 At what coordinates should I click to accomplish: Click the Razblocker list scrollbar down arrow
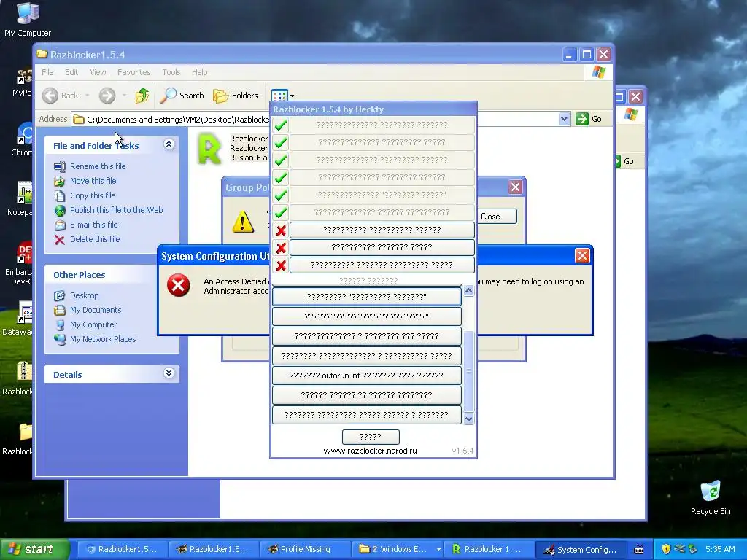[x=469, y=419]
